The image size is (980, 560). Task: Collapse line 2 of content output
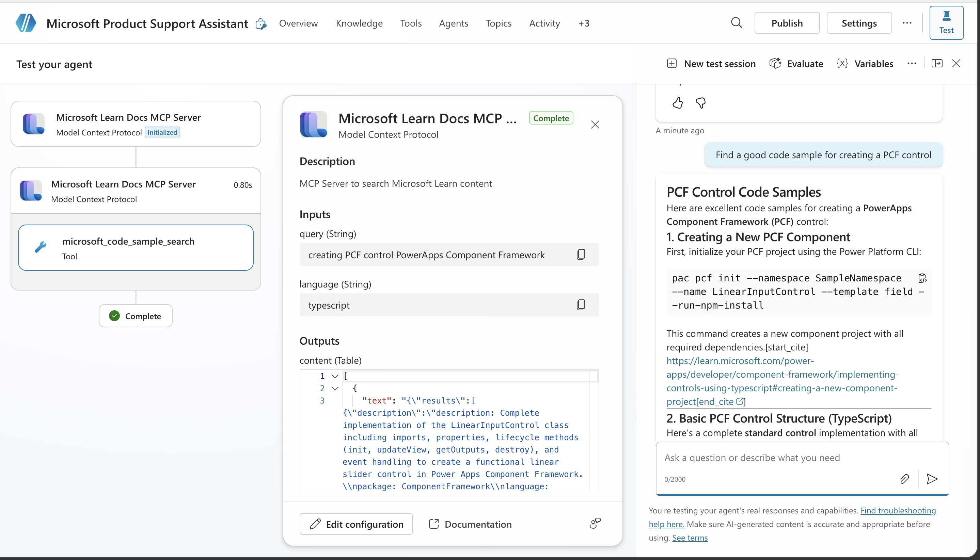tap(335, 388)
